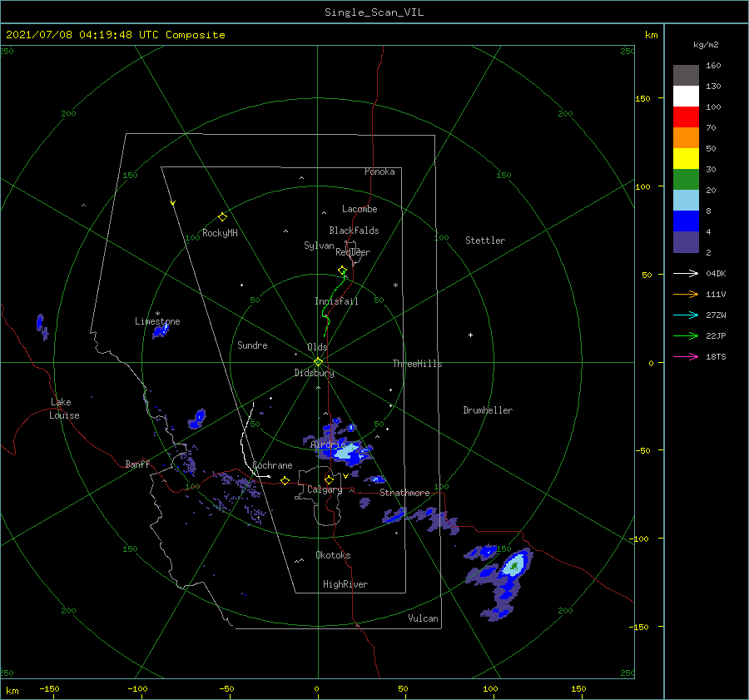Image resolution: width=749 pixels, height=700 pixels.
Task: Select the blue 8 color swatch
Action: point(686,221)
